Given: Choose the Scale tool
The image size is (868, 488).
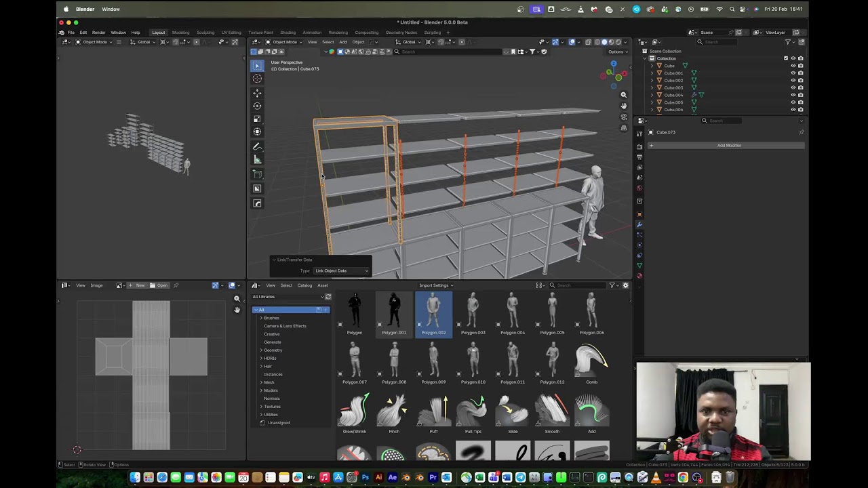Looking at the screenshot, I should 257,119.
